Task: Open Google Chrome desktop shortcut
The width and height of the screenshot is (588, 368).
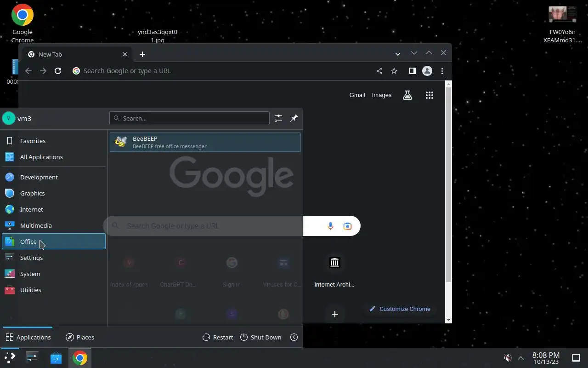Action: click(x=23, y=24)
